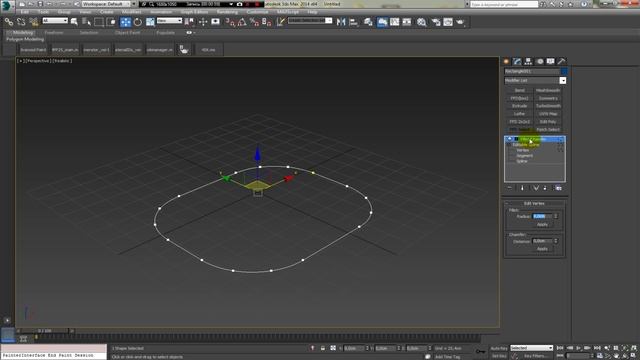640x360 pixels.
Task: Open the Rendered Frame Window icon
Action: [448, 22]
